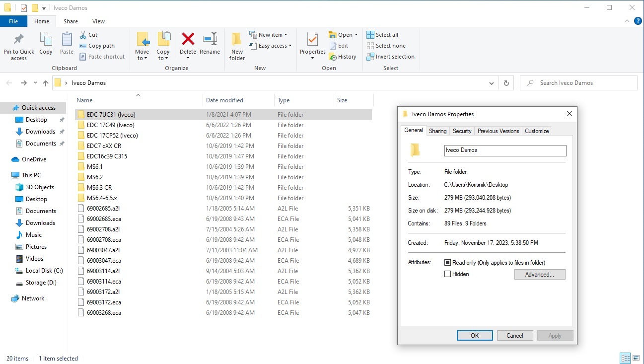Click Pin to Quick access icon
This screenshot has height=364, width=644.
pyautogui.click(x=19, y=40)
